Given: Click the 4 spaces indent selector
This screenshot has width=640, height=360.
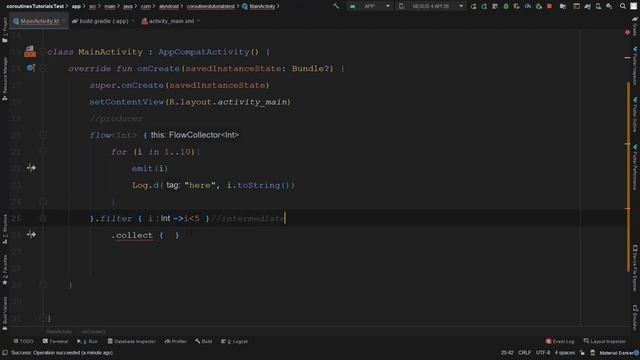Looking at the screenshot, I should (564, 353).
